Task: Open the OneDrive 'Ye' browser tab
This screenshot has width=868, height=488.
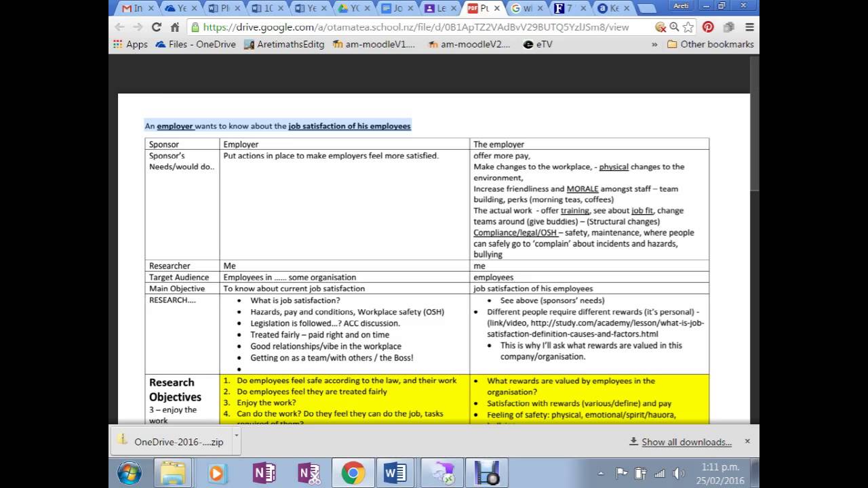Action: tap(180, 9)
